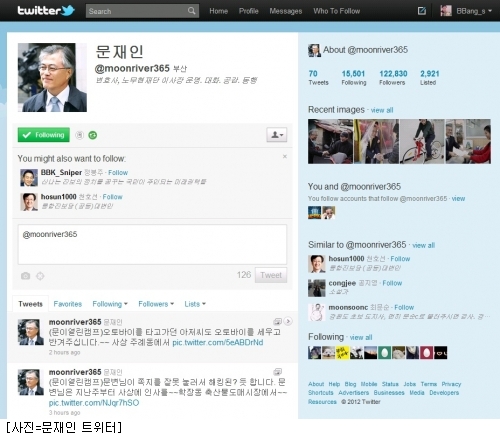Click the add location crosshair icon
Image resolution: width=500 pixels, height=439 pixels.
40,276
